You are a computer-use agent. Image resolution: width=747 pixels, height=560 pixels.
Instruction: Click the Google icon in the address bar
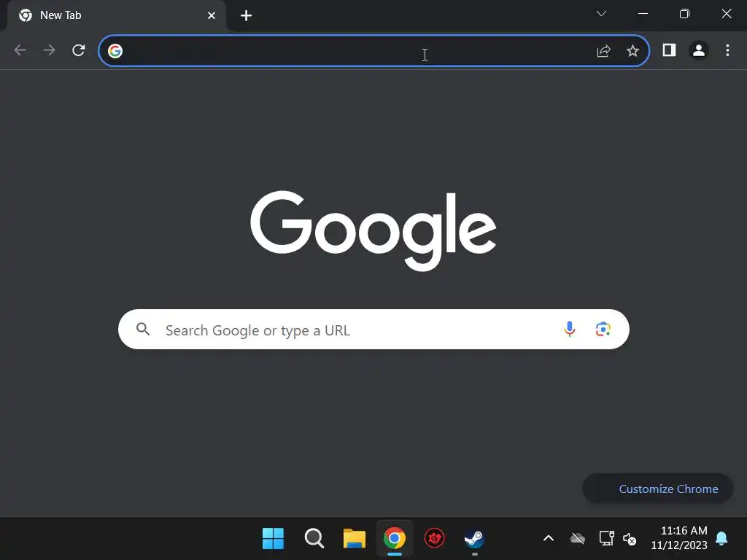coord(115,50)
